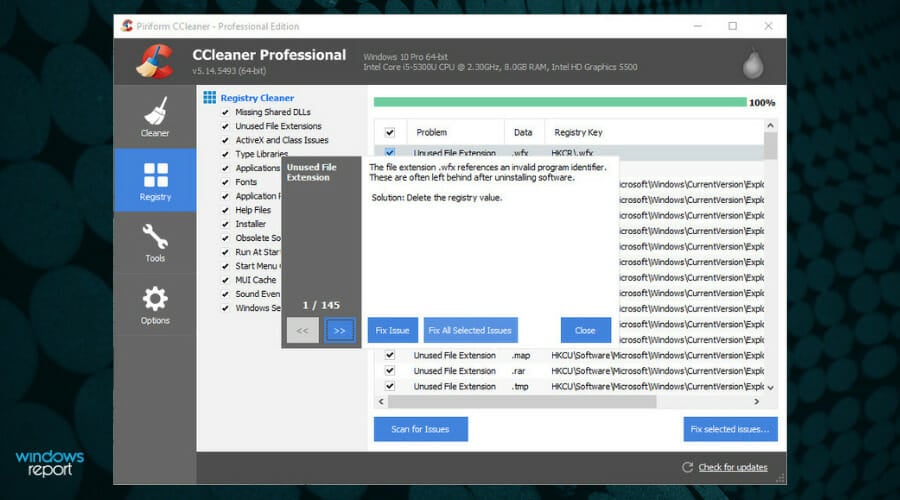The image size is (900, 500).
Task: Click Fix All Selected Issues button
Action: pos(470,330)
